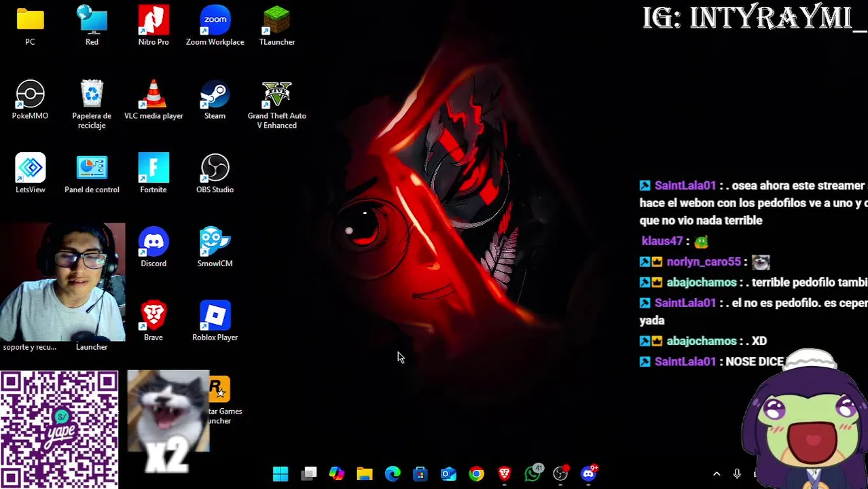The width and height of the screenshot is (868, 489).
Task: Click abajochamos 'XD' chat message
Action: [x=704, y=341]
